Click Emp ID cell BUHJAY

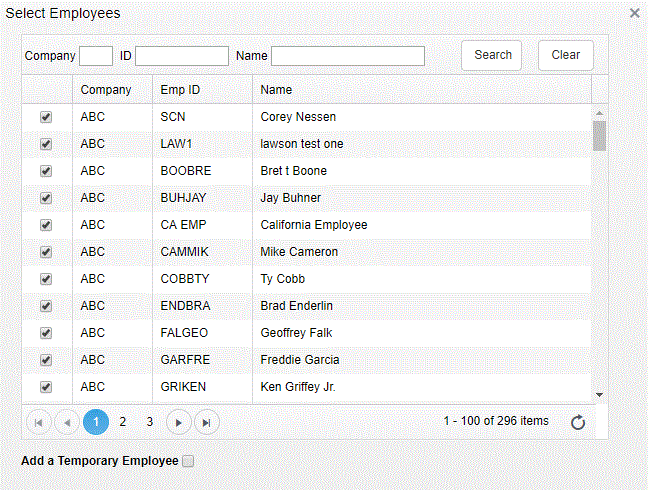(202, 198)
